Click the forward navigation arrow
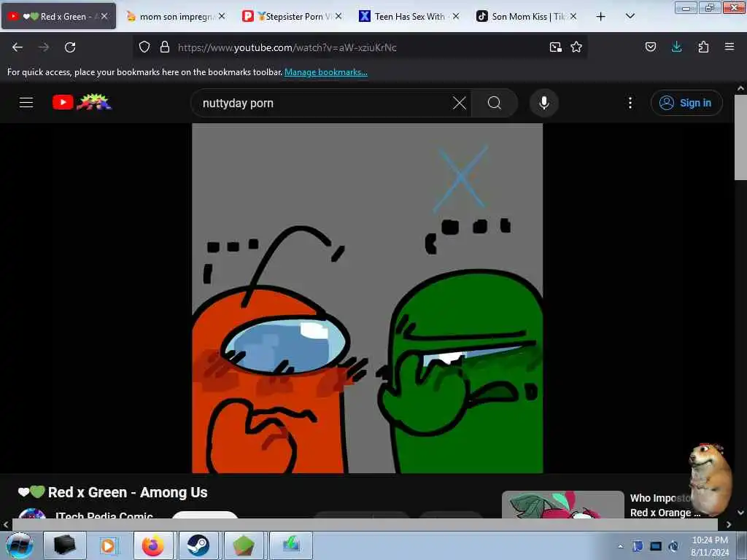This screenshot has height=560, width=747. (43, 47)
